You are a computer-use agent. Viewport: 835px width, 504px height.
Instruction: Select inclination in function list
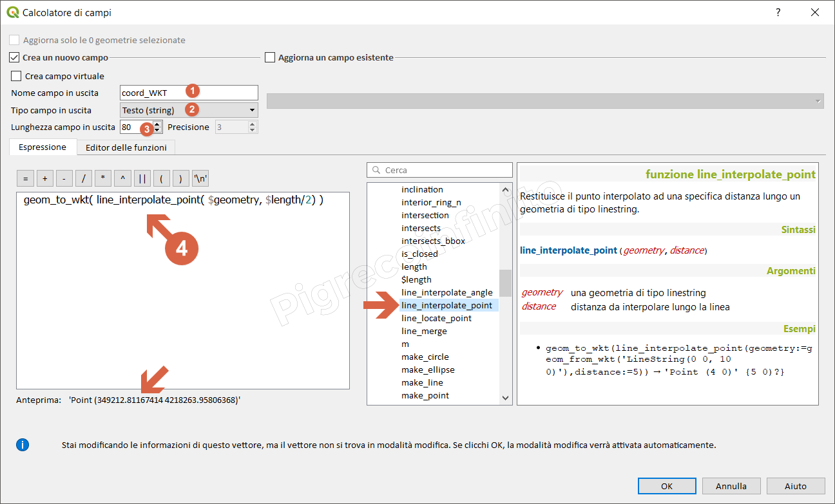(x=423, y=189)
